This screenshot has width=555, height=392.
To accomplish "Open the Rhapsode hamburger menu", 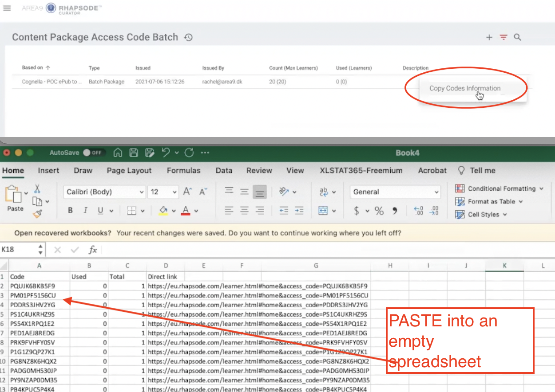I will click(7, 8).
